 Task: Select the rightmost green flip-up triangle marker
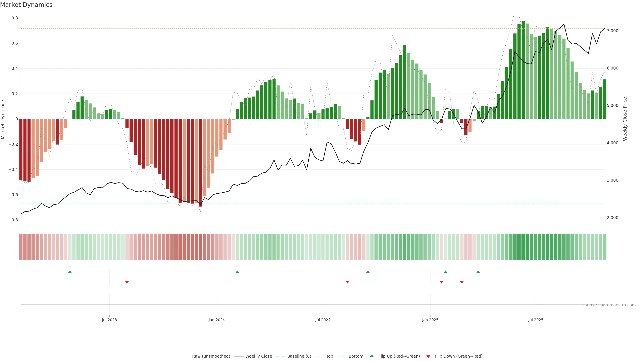tap(478, 272)
